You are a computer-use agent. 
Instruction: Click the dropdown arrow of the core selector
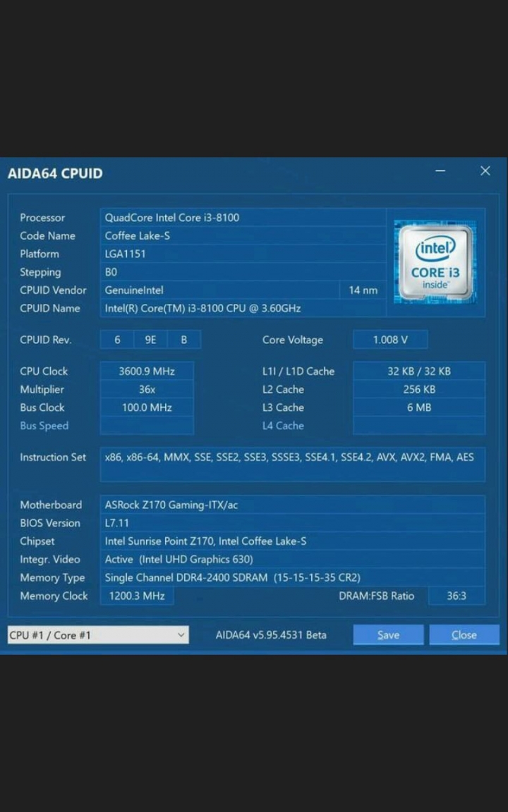click(x=181, y=635)
